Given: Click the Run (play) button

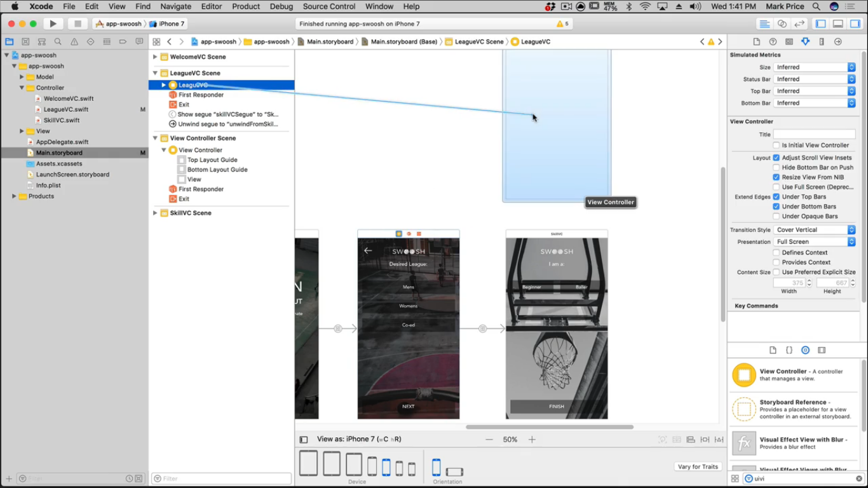Looking at the screenshot, I should click(x=53, y=24).
